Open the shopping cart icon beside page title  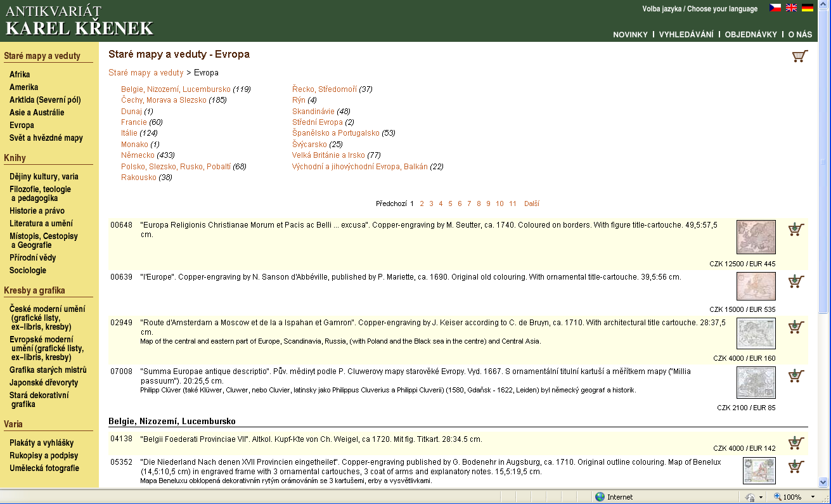(x=800, y=56)
